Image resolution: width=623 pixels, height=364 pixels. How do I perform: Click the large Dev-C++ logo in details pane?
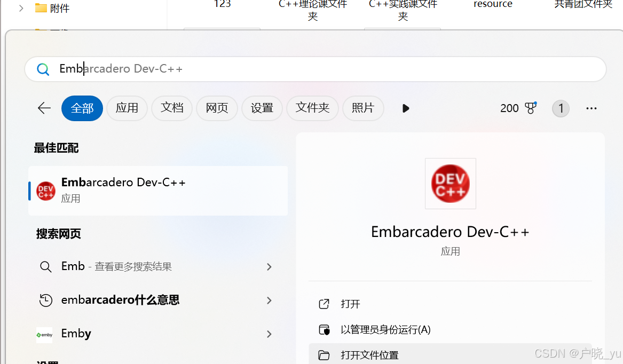click(450, 184)
